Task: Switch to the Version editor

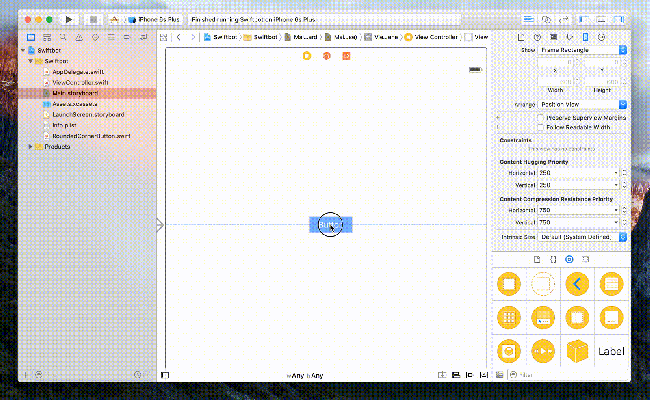Action: 564,19
